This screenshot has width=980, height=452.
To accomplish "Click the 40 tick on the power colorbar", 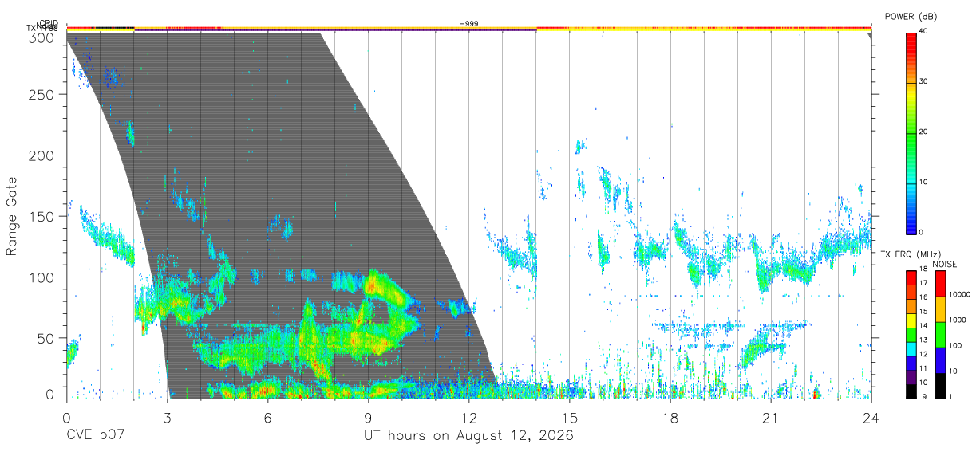I will pos(923,32).
